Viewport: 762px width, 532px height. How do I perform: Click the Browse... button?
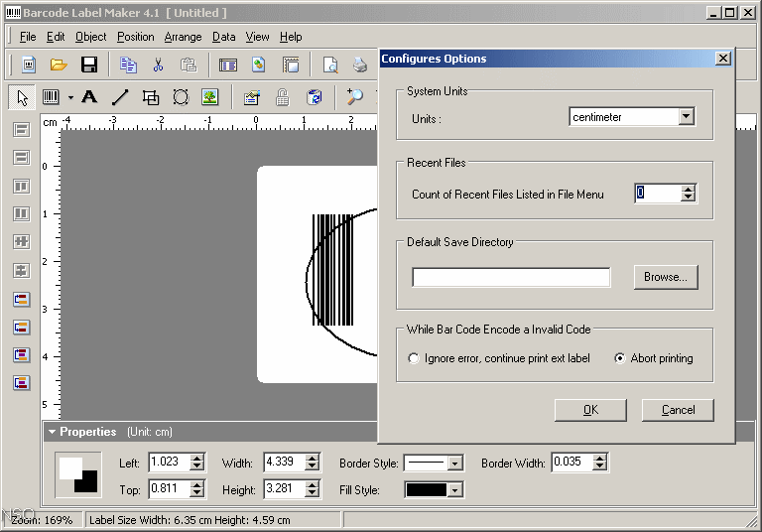click(666, 277)
